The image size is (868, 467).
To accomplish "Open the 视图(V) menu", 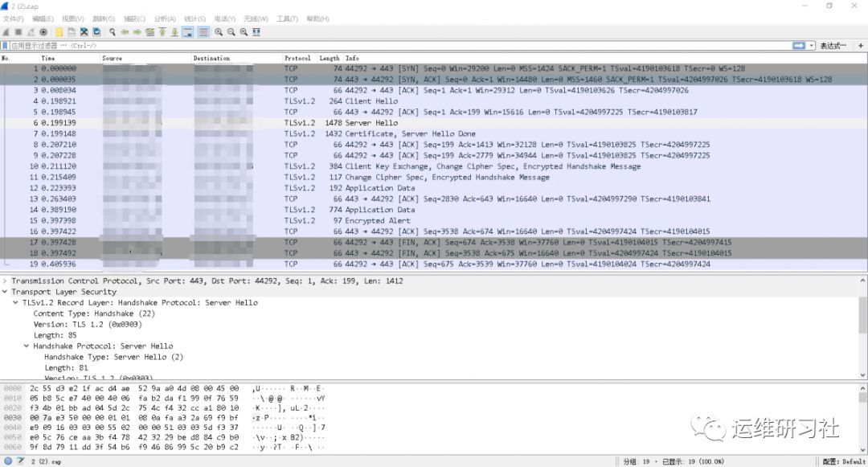I will 73,18.
